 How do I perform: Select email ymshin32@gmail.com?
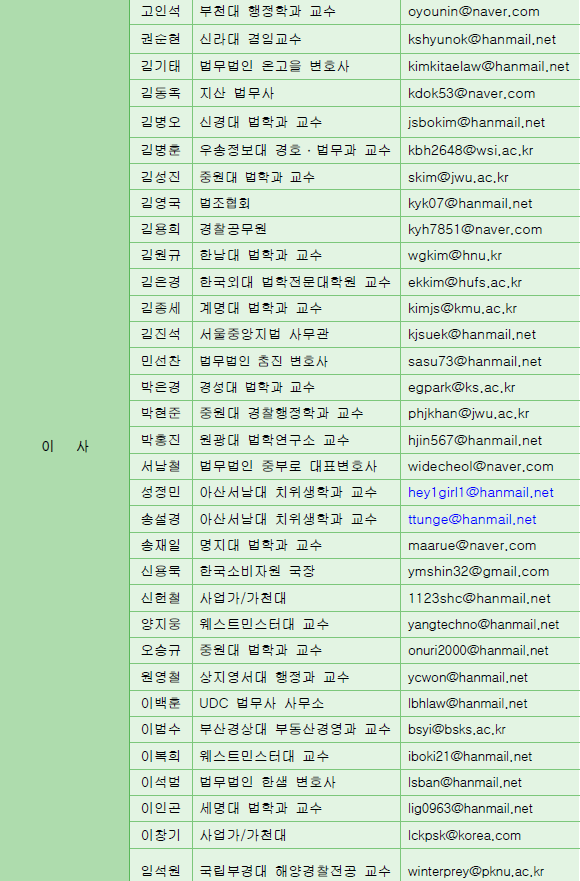click(x=478, y=572)
